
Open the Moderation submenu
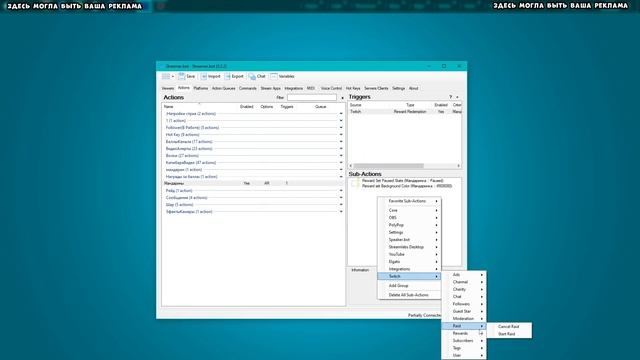click(464, 319)
